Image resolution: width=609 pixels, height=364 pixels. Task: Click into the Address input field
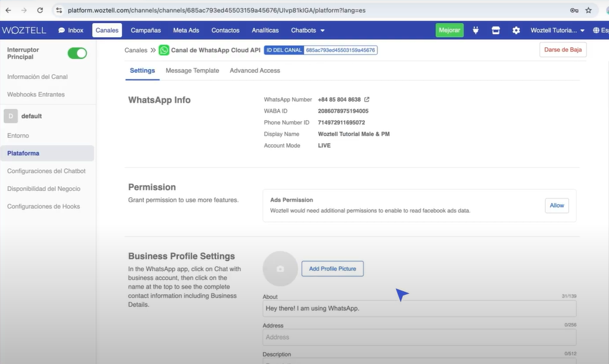tap(420, 337)
